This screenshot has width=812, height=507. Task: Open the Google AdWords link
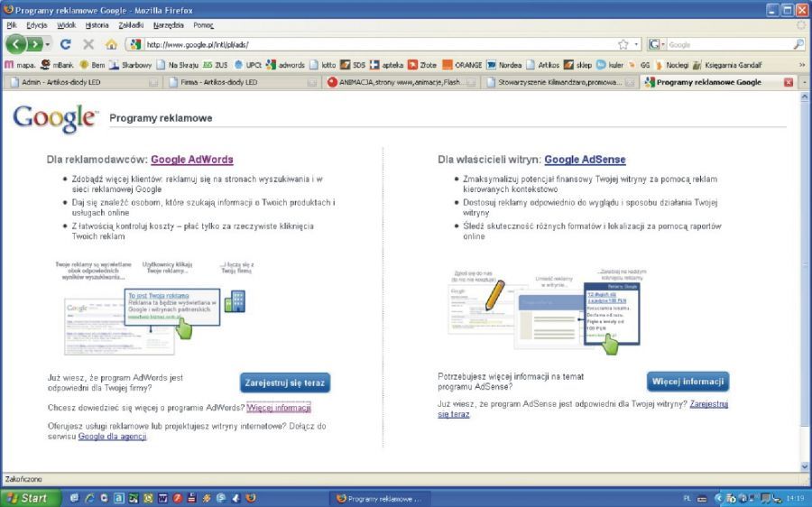[192, 160]
